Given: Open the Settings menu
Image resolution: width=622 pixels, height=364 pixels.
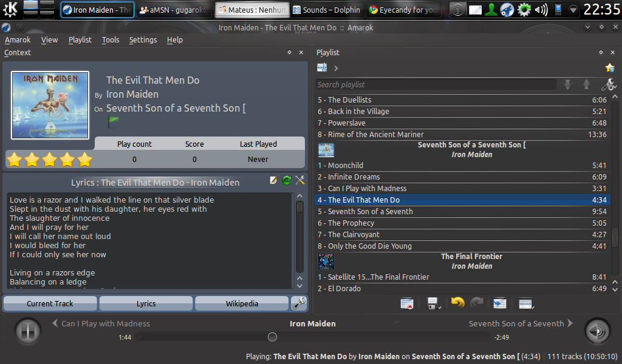Looking at the screenshot, I should 143,39.
